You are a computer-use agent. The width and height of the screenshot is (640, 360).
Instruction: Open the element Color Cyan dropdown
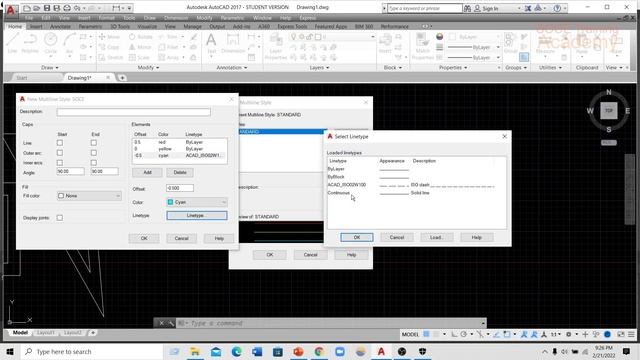click(x=197, y=202)
